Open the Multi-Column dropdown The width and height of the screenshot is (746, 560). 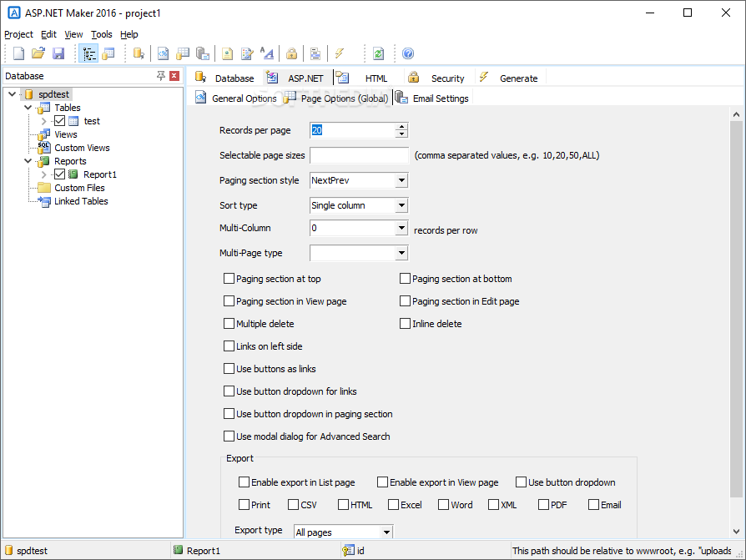401,228
